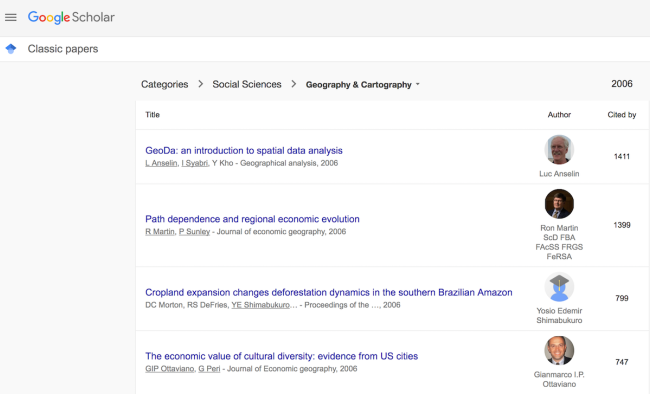Click the Ron Martin ScD FBA name label
The image size is (650, 394).
[559, 242]
